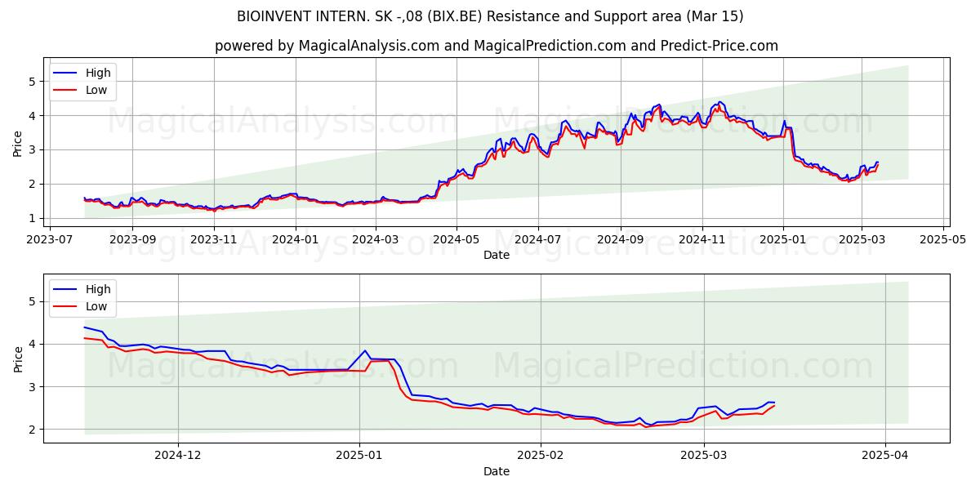Click the '2025-01' tick in the bottom chart

tap(360, 457)
